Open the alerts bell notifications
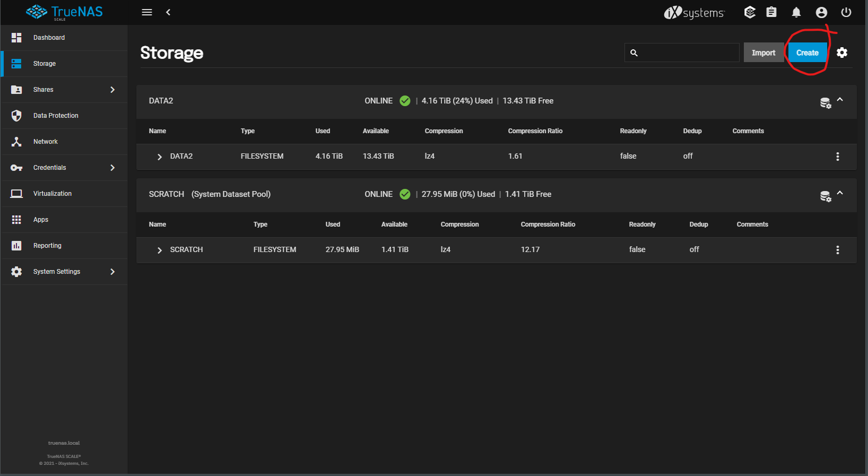The width and height of the screenshot is (868, 476). 796,12
